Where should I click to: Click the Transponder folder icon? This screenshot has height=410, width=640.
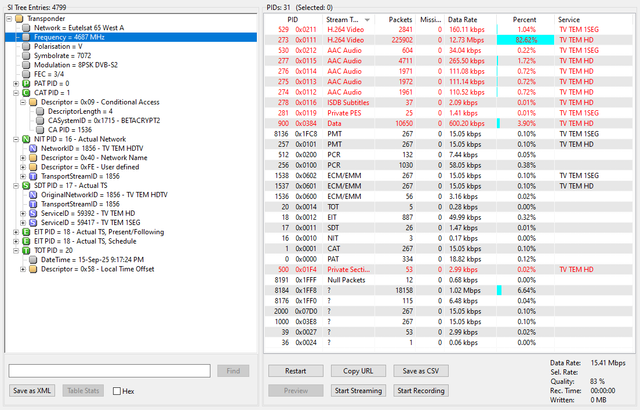coord(19,19)
